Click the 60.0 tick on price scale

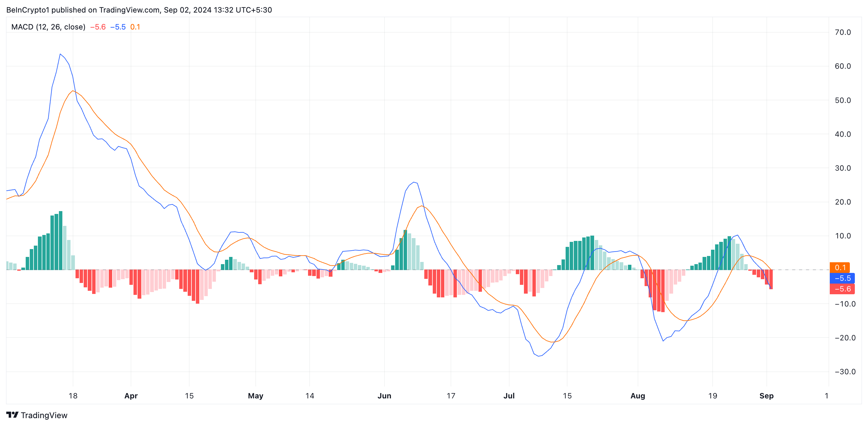coord(842,66)
